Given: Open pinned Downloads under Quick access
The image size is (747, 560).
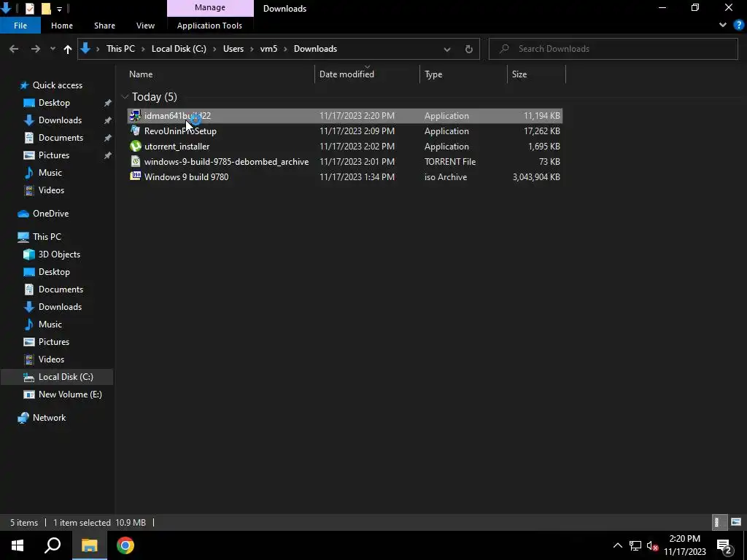Looking at the screenshot, I should click(60, 120).
